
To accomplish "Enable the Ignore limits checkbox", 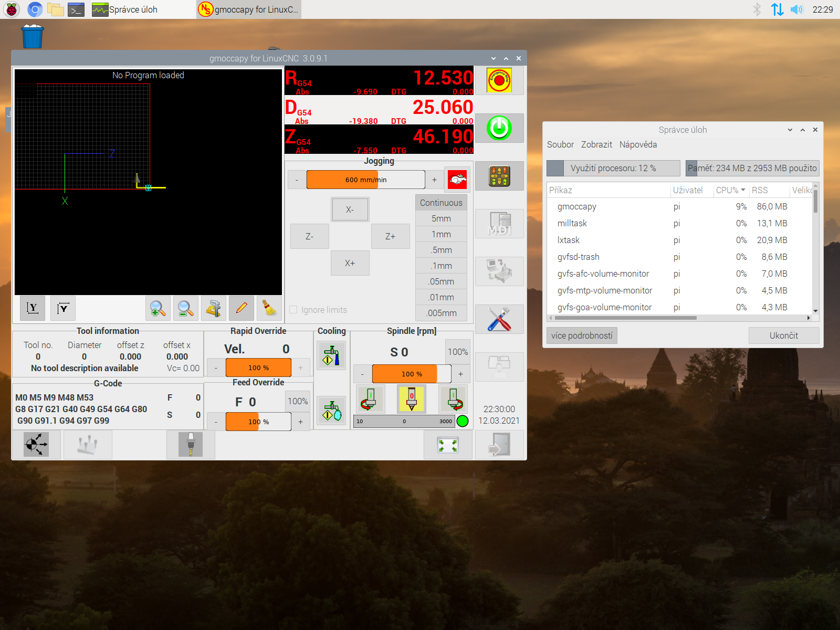I will pyautogui.click(x=293, y=310).
